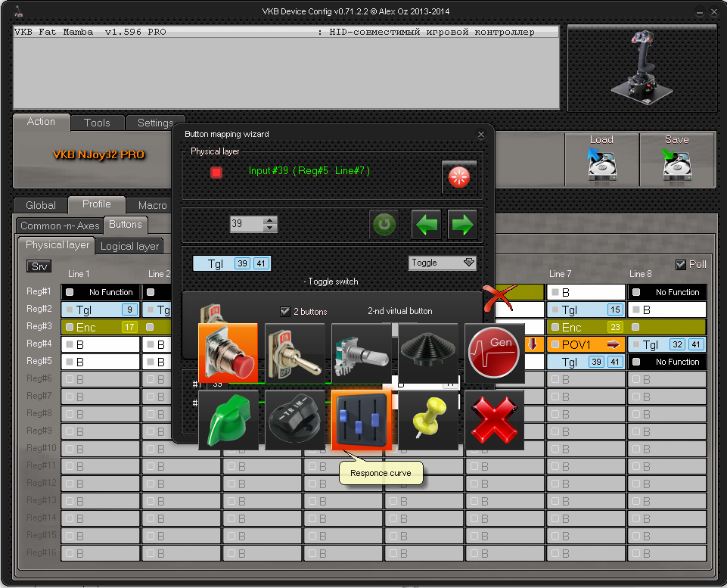727x588 pixels.
Task: Click the input number field showing 39
Action: pos(247,224)
